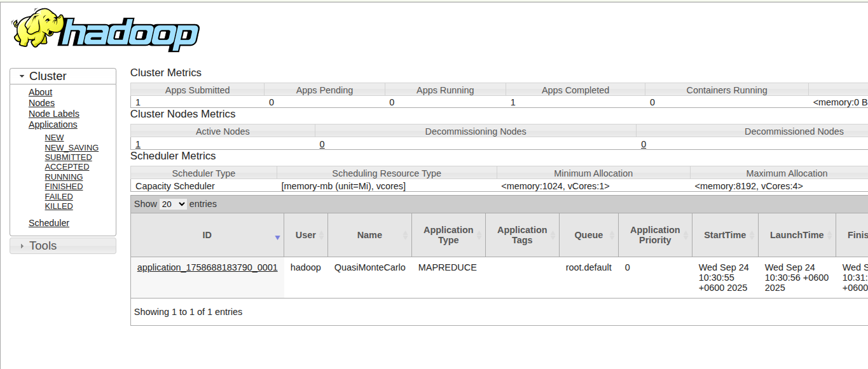
Task: Open the Scheduler page link
Action: coord(49,223)
